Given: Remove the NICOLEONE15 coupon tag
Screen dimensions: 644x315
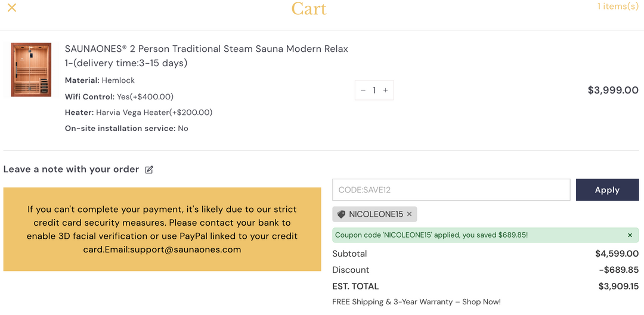Looking at the screenshot, I should click(409, 214).
